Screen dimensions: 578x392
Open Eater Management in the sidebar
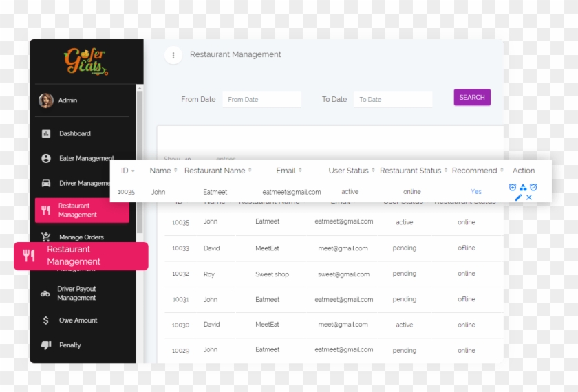coord(86,158)
